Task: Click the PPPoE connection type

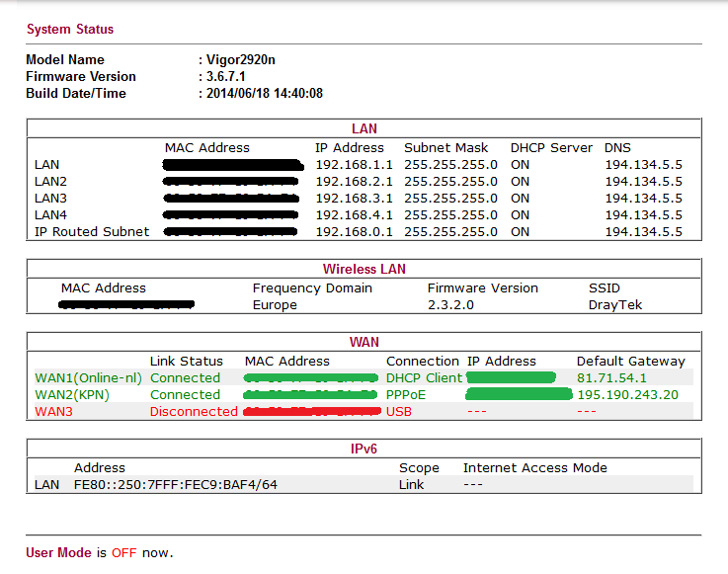Action: (406, 395)
